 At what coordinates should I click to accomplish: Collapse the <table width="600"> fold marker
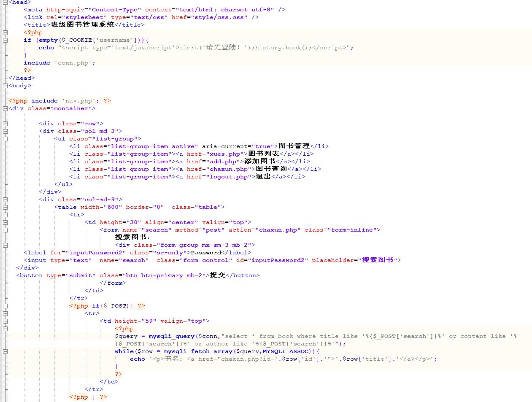[x=5, y=207]
